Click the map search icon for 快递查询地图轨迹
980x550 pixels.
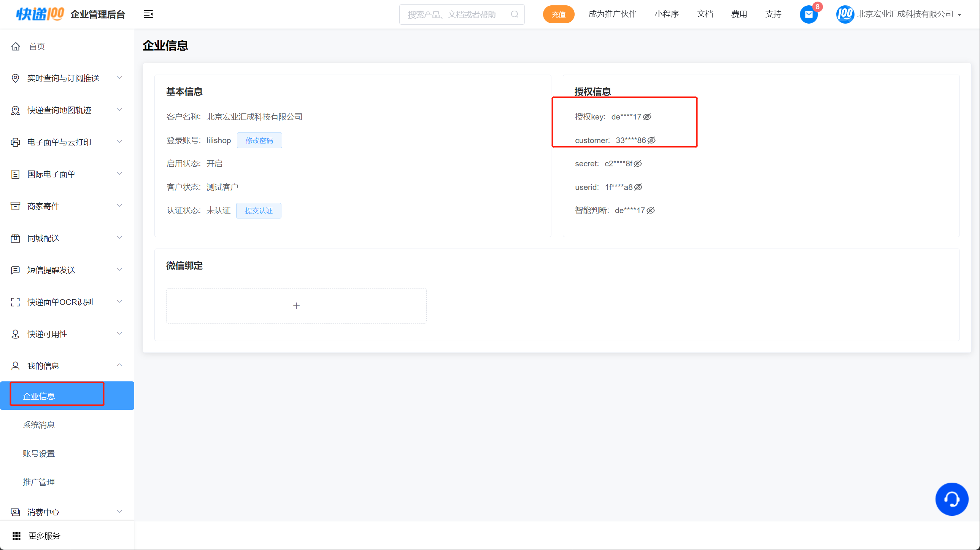tap(16, 110)
